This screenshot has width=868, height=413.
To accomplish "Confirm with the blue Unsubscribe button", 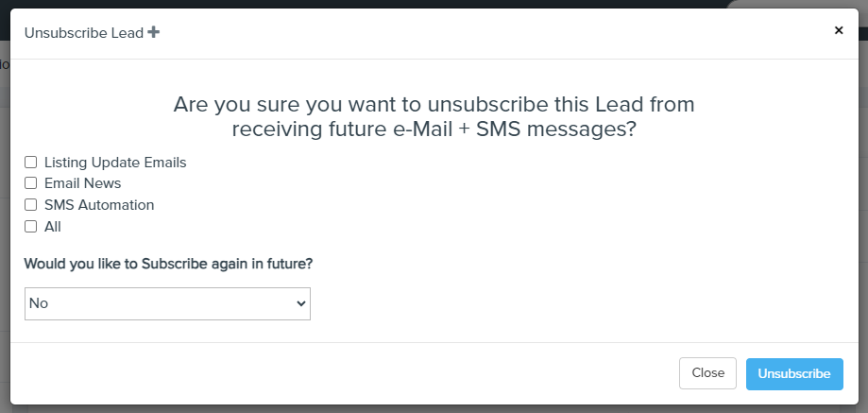I will coord(793,373).
